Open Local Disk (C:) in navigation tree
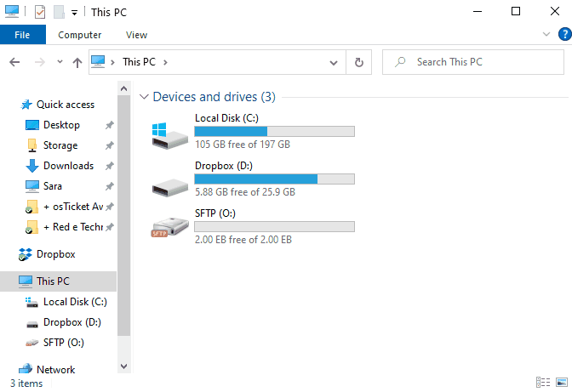Viewport: 572px width, 392px height. pos(75,302)
